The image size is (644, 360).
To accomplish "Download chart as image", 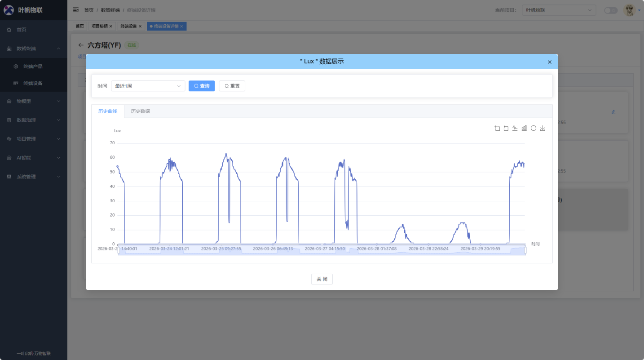I will (x=543, y=128).
